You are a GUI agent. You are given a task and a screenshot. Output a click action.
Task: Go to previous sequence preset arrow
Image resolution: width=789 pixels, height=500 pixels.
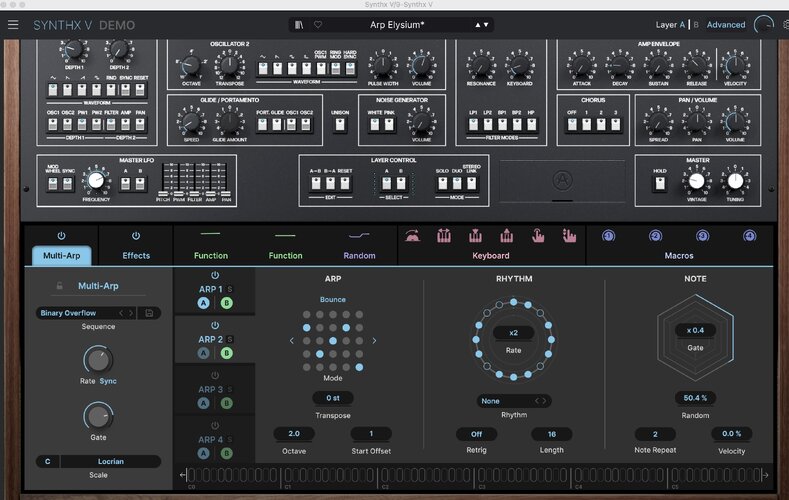(121, 313)
